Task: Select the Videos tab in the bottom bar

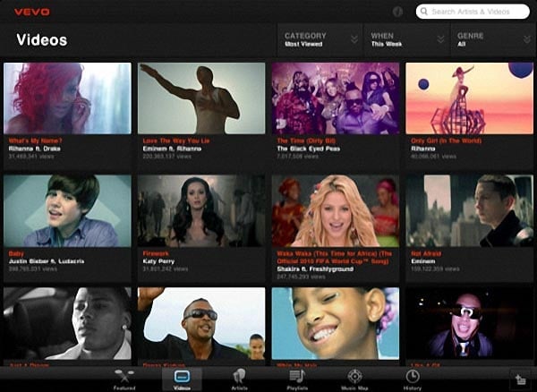Action: click(x=182, y=379)
